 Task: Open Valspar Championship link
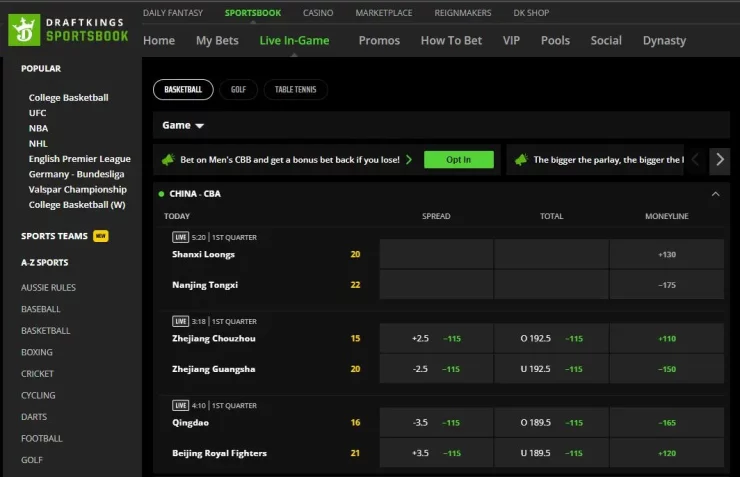pos(78,190)
